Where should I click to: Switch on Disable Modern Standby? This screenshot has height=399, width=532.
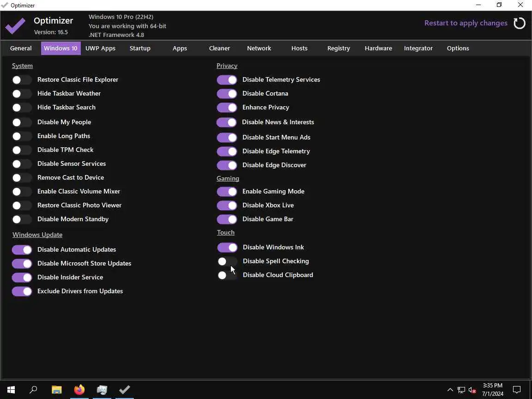click(x=22, y=219)
